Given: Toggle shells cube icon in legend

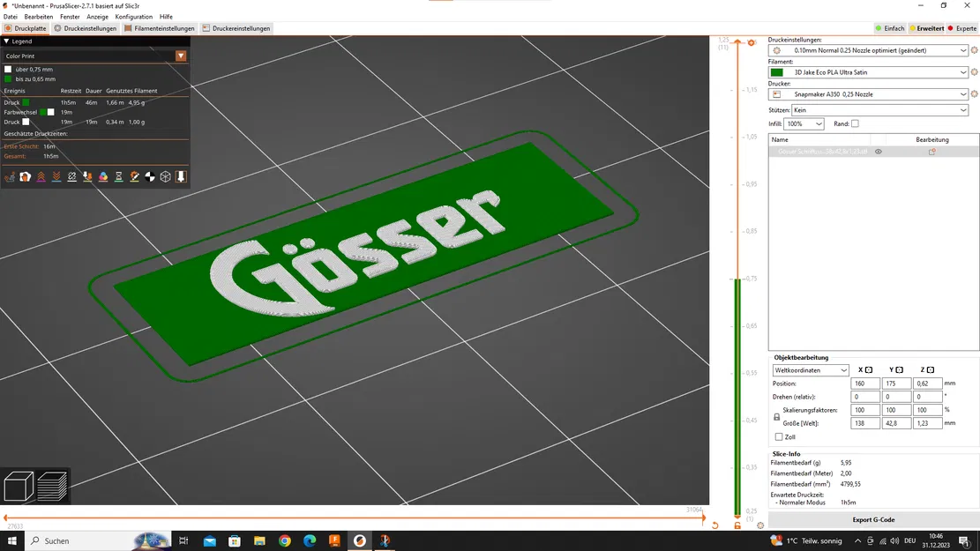Looking at the screenshot, I should pyautogui.click(x=166, y=177).
